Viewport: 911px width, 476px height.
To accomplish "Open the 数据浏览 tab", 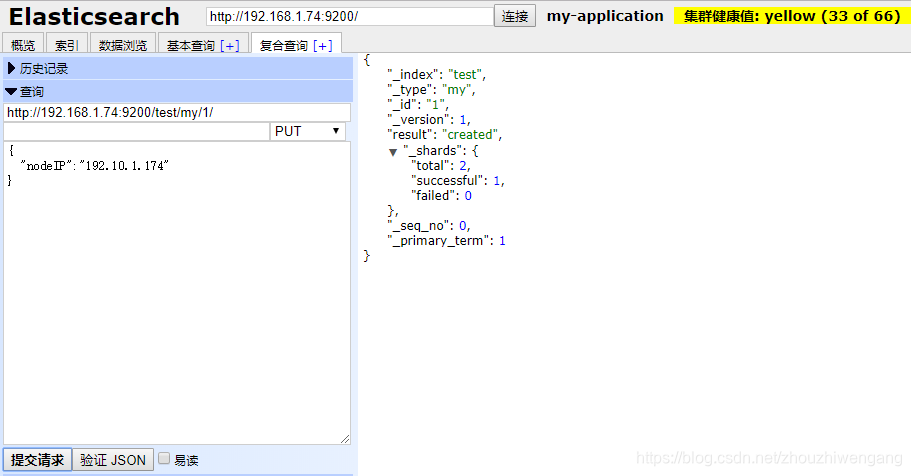I will click(123, 45).
